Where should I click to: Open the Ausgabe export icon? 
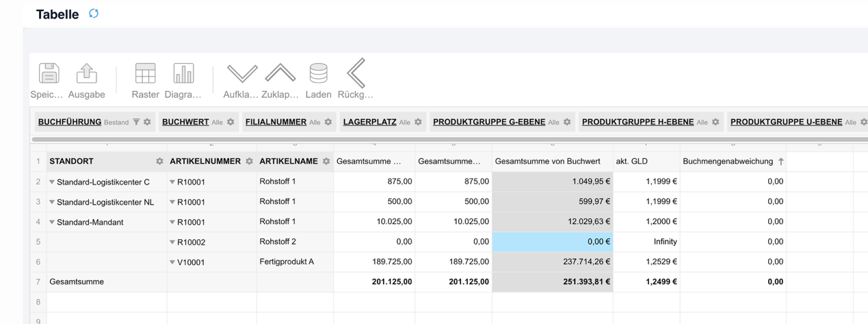86,74
